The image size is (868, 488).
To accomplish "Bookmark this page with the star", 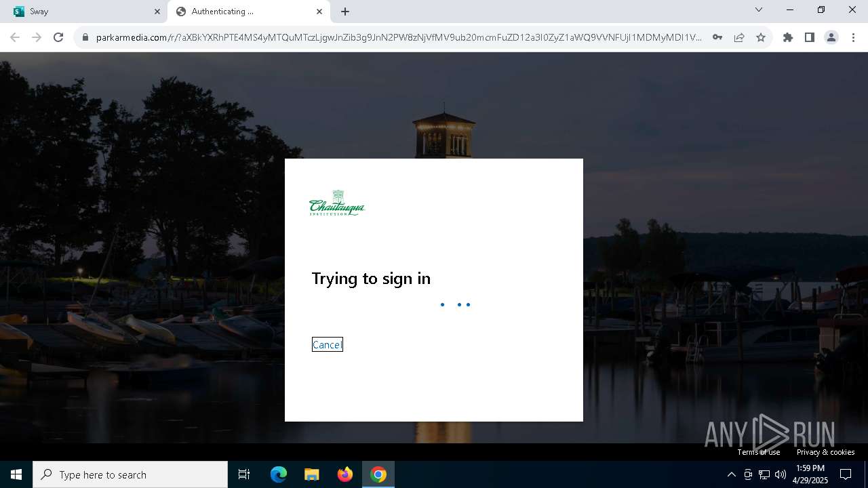I will tap(761, 37).
